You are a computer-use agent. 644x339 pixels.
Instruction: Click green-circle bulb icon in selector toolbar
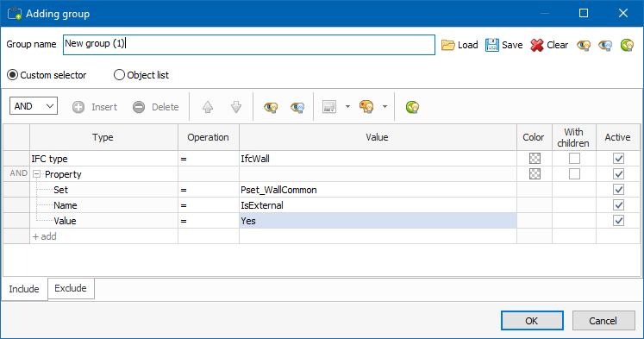tap(412, 107)
